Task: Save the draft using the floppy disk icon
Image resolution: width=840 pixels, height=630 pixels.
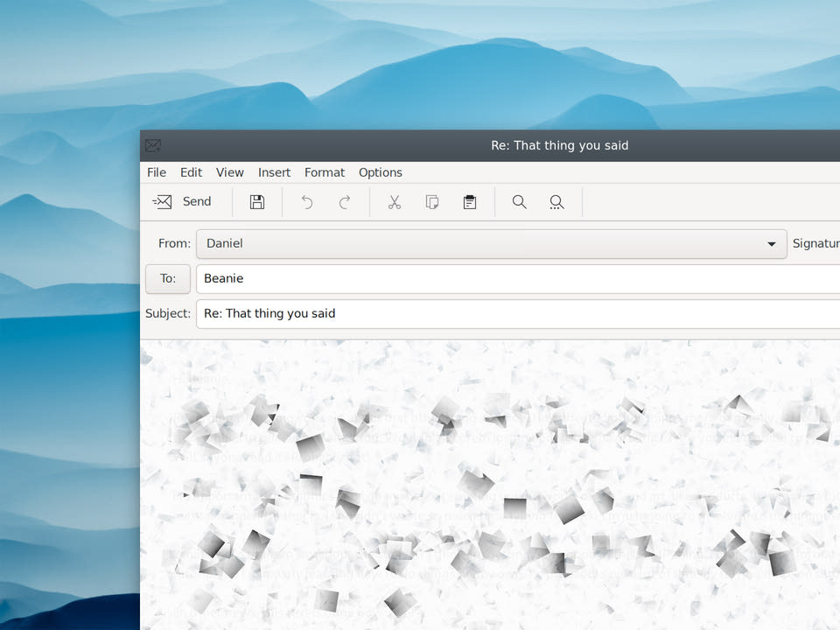Action: pyautogui.click(x=256, y=201)
